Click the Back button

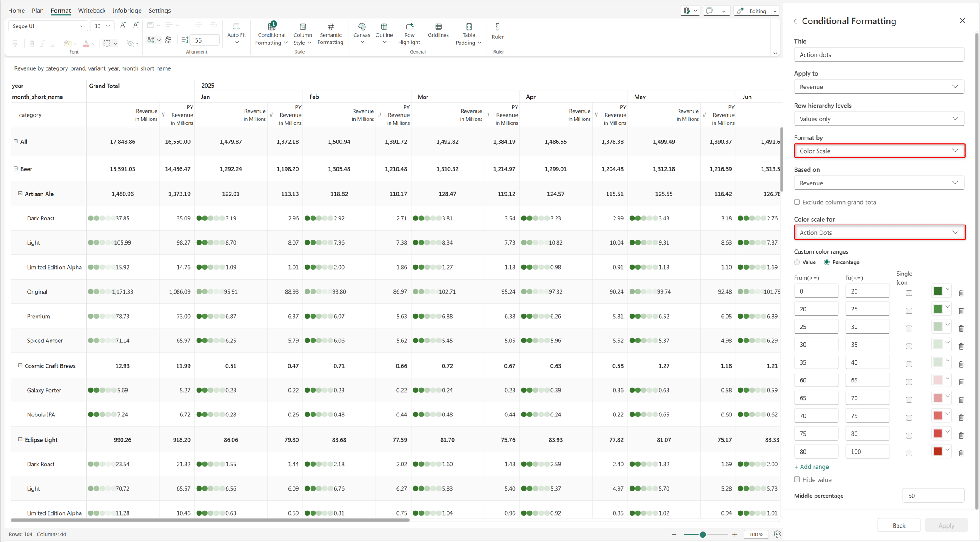[899, 525]
